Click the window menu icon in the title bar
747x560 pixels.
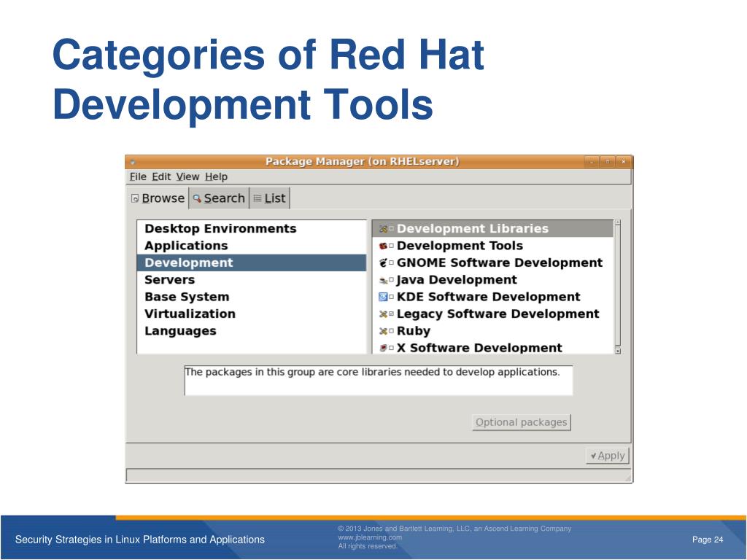click(x=133, y=163)
